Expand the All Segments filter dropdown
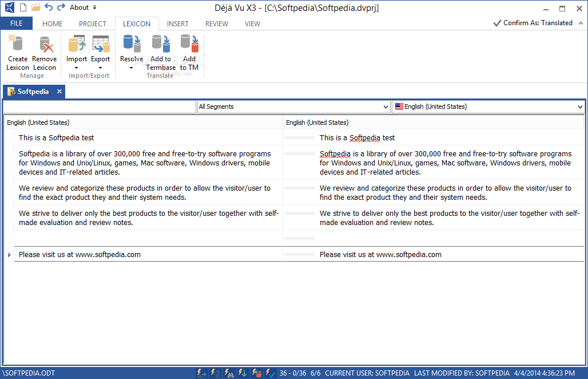The width and height of the screenshot is (588, 379). coord(386,107)
